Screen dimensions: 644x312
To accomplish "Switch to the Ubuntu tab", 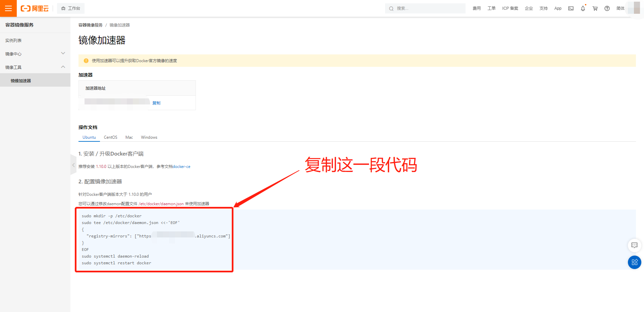I will pyautogui.click(x=89, y=137).
